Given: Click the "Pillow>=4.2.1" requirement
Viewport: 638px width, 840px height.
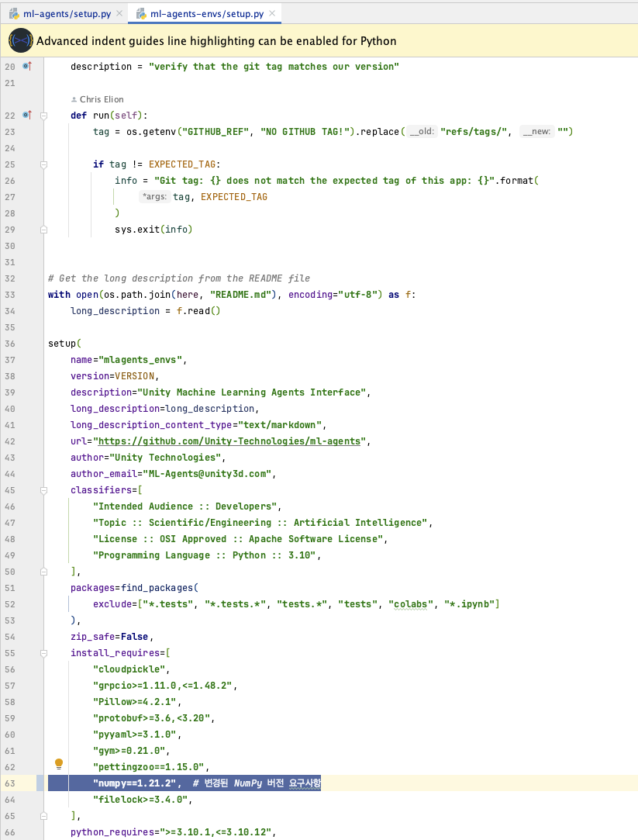Looking at the screenshot, I should tap(134, 702).
